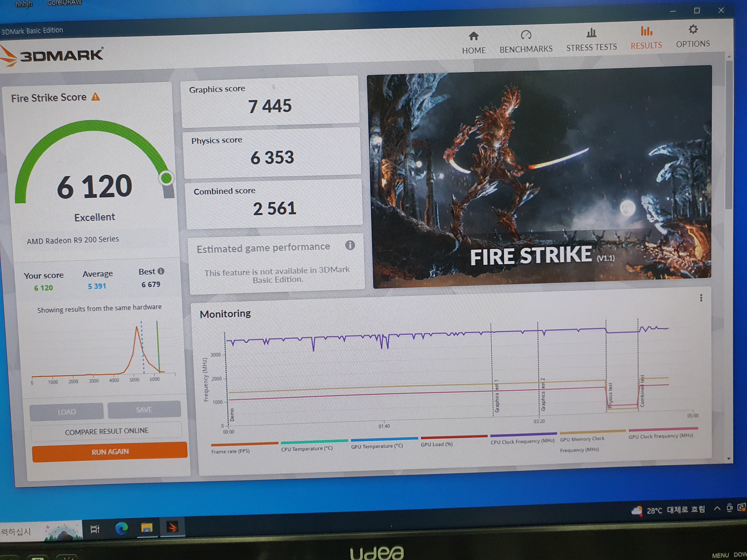Screen dimensions: 747x560
Task: Click the RUN AGAIN button
Action: 109,452
